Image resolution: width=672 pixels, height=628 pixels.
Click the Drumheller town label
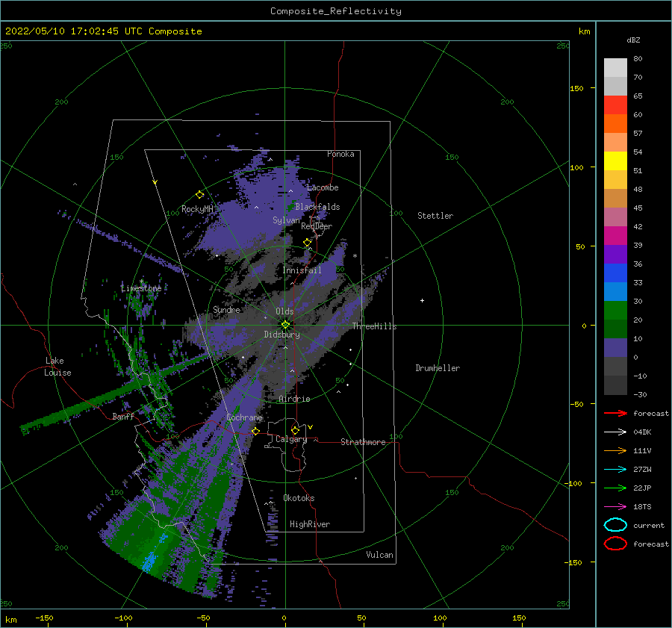(438, 368)
